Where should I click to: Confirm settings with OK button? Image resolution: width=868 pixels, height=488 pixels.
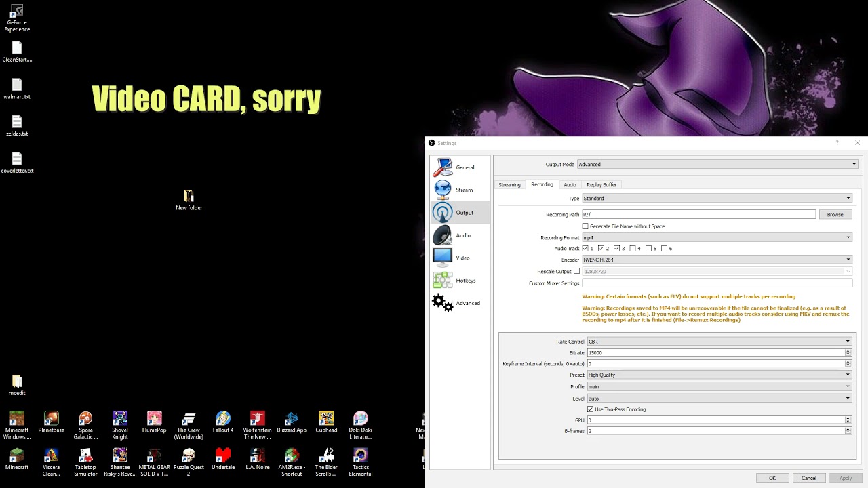point(772,478)
